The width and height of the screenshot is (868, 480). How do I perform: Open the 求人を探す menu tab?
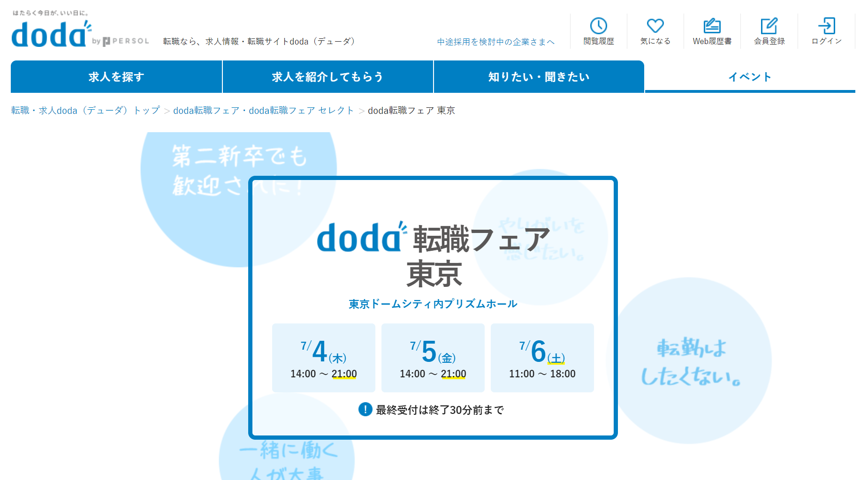pyautogui.click(x=116, y=76)
